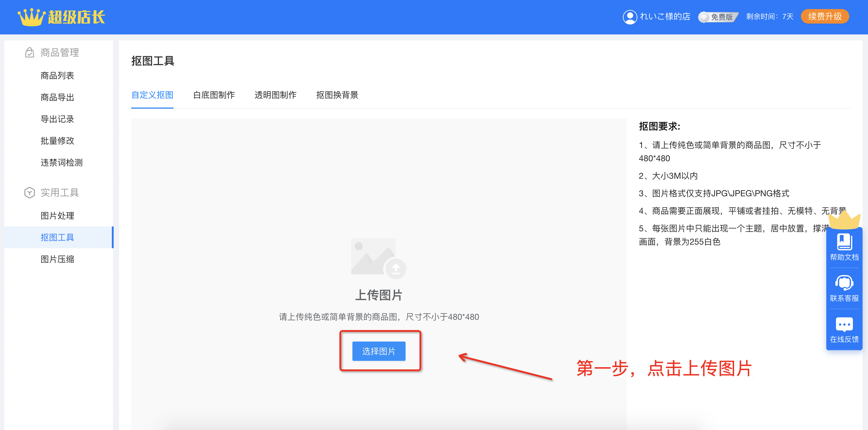Viewport: 868px width, 430px height.
Task: Go to 商品导出 in the sidebar
Action: pyautogui.click(x=57, y=97)
